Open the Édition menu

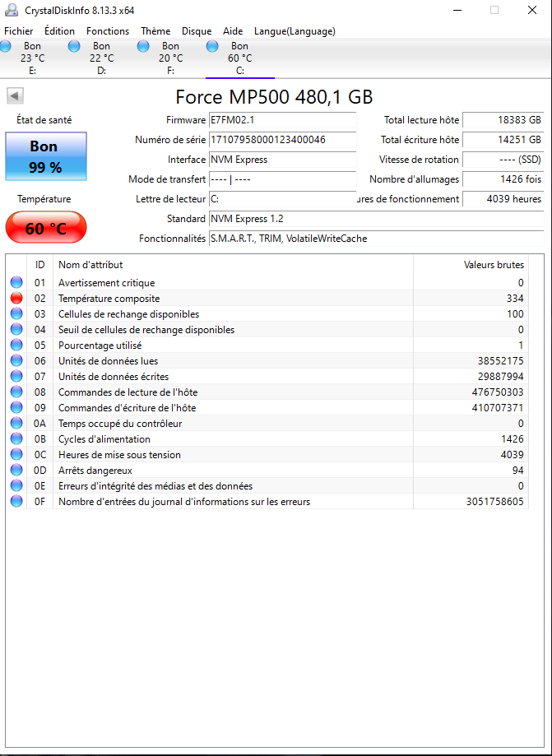[x=59, y=31]
